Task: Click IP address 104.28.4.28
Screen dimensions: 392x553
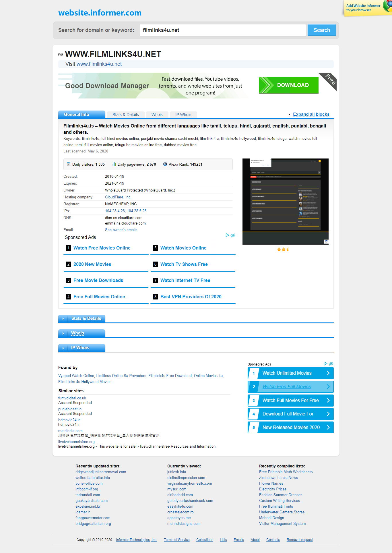Action: 115,211
